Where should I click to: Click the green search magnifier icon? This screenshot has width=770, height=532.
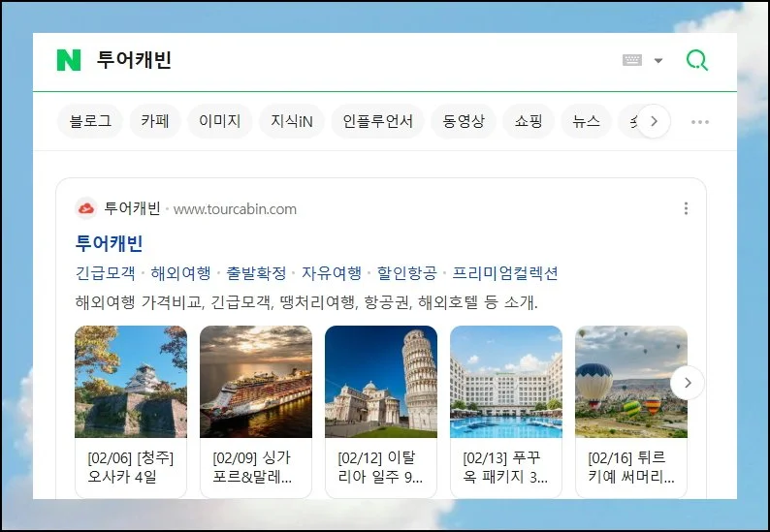(x=696, y=60)
